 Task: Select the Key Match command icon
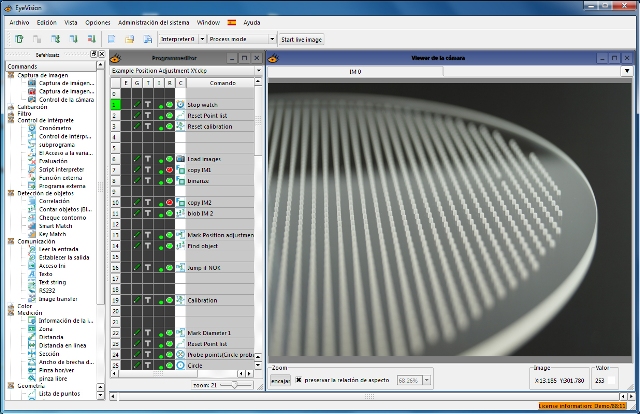pos(32,234)
